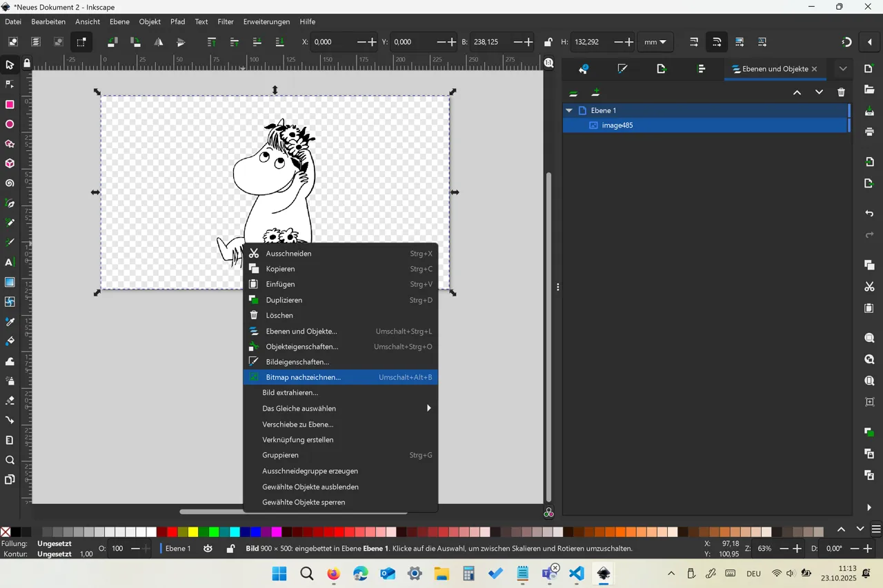Select the Paint bucket tool
This screenshot has height=588, width=883.
tap(10, 341)
